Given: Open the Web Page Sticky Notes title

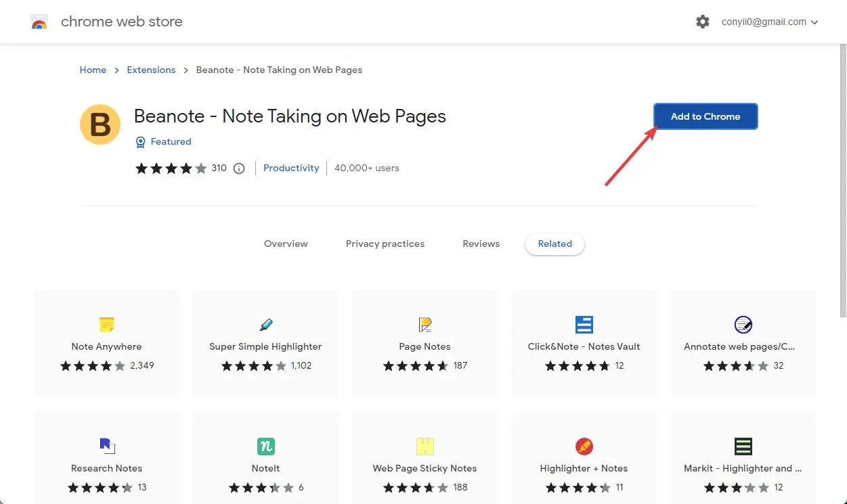Looking at the screenshot, I should pos(425,468).
